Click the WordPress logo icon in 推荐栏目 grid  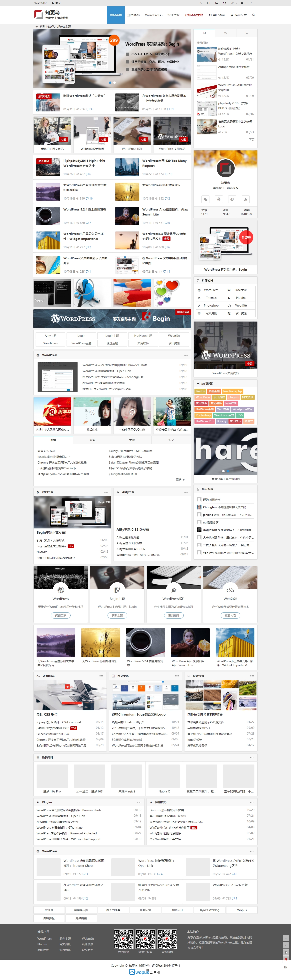199,290
